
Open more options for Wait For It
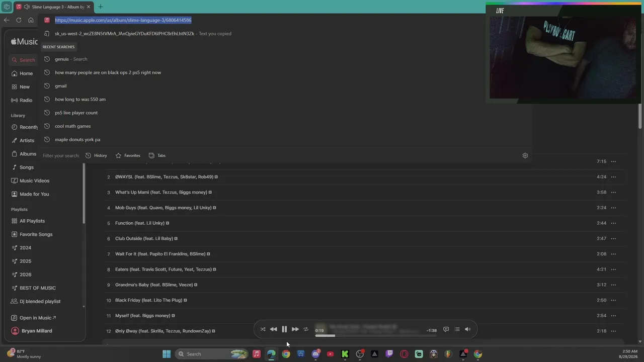(x=613, y=254)
